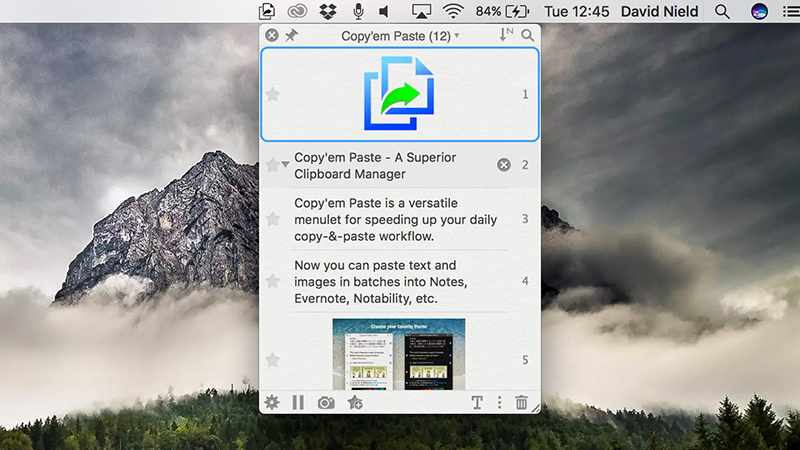Take screenshot with the camera icon
This screenshot has height=450, width=800.
tap(327, 403)
